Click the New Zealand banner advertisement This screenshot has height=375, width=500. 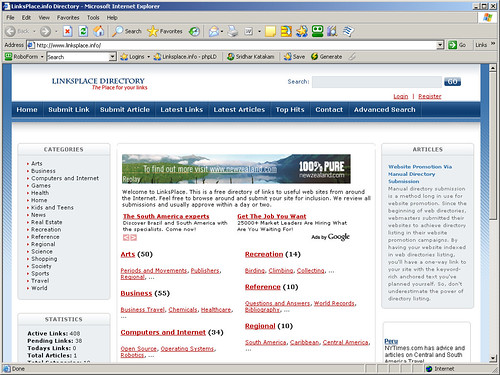[x=236, y=169]
